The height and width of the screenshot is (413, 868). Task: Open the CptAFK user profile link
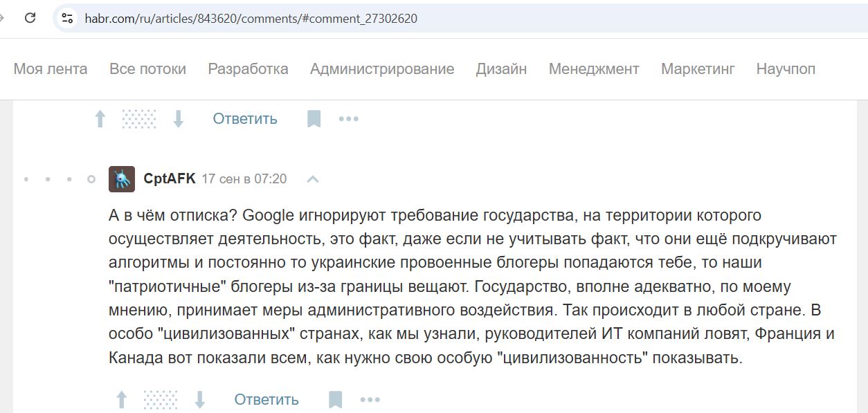(x=170, y=178)
